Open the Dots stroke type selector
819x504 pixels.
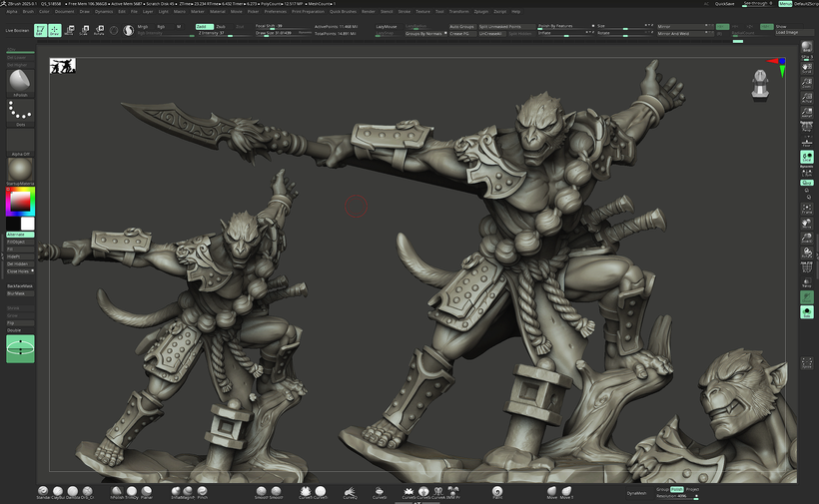point(20,113)
